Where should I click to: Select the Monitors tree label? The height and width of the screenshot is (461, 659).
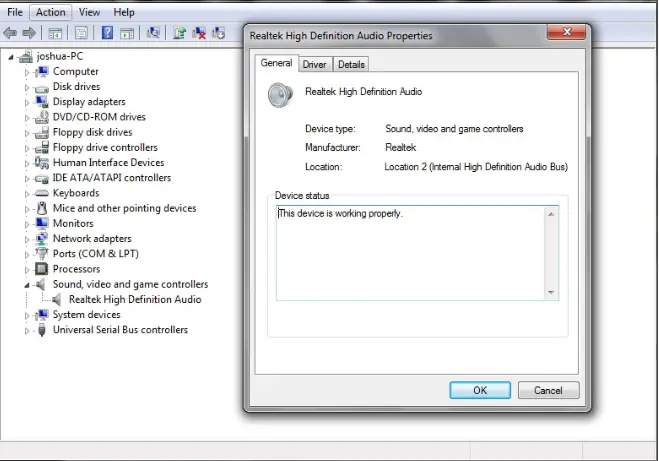[x=73, y=223]
